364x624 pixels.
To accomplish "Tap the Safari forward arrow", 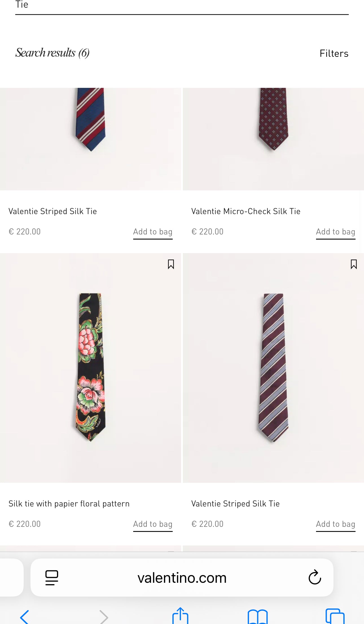I will coord(104,617).
